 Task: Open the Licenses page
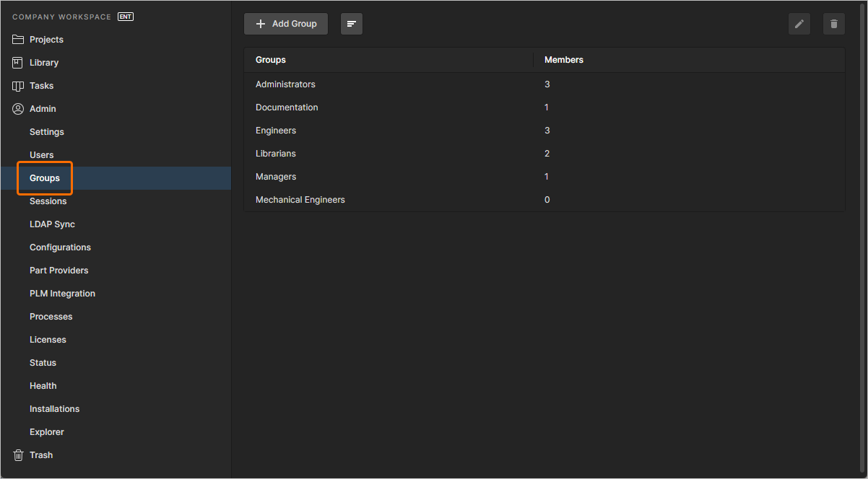(48, 339)
